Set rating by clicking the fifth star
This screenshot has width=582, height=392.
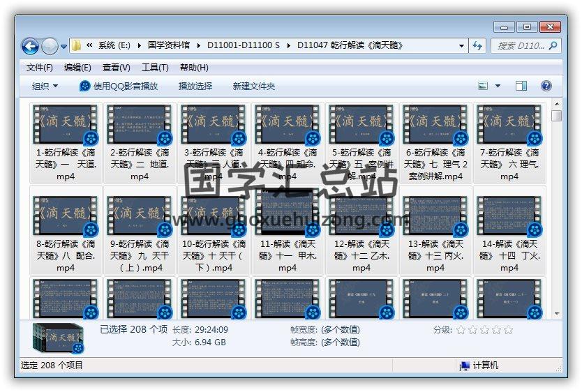(x=508, y=330)
